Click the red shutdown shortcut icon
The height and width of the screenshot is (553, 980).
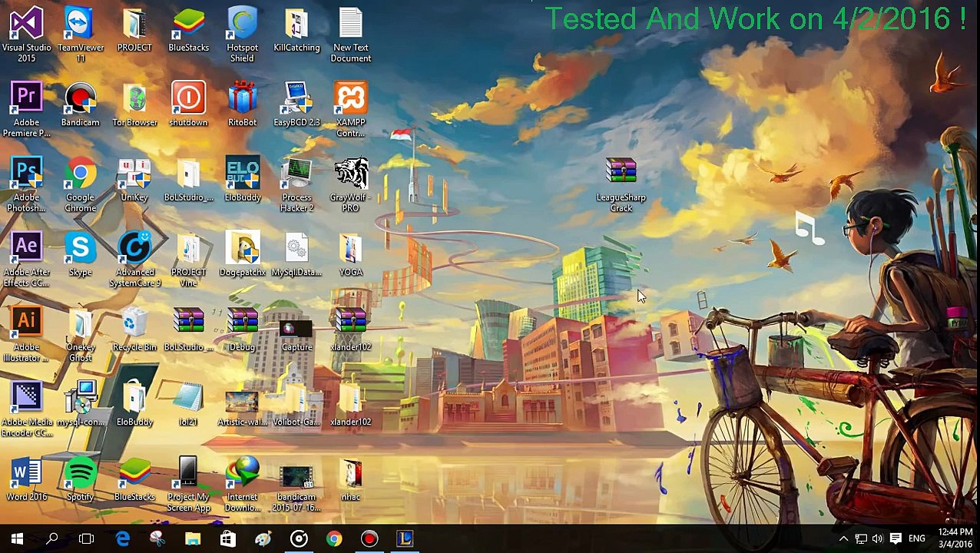[188, 105]
